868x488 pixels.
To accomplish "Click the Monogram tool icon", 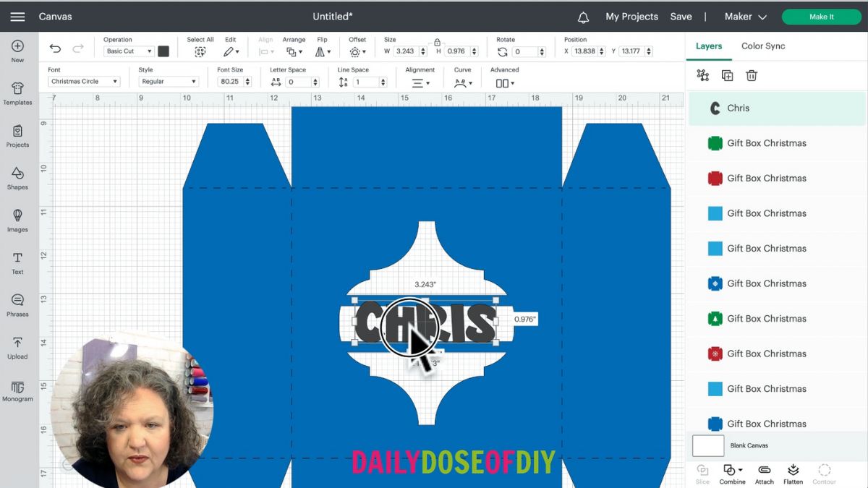I will (17, 391).
